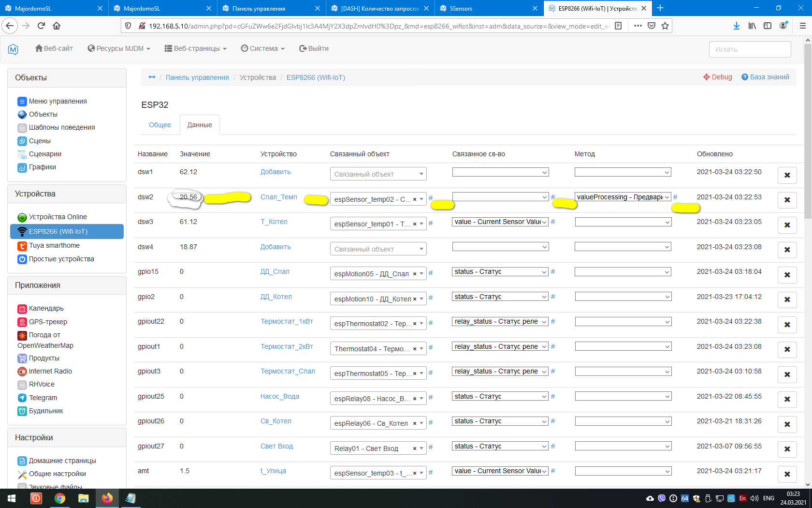Open the gpio15 status property dropdown
Viewport: 812px width, 508px height.
coord(500,272)
